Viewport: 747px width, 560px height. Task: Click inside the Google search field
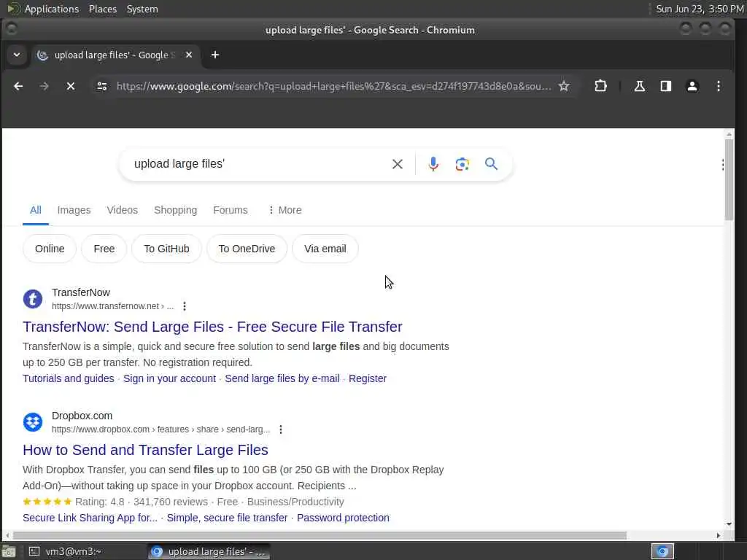click(258, 164)
